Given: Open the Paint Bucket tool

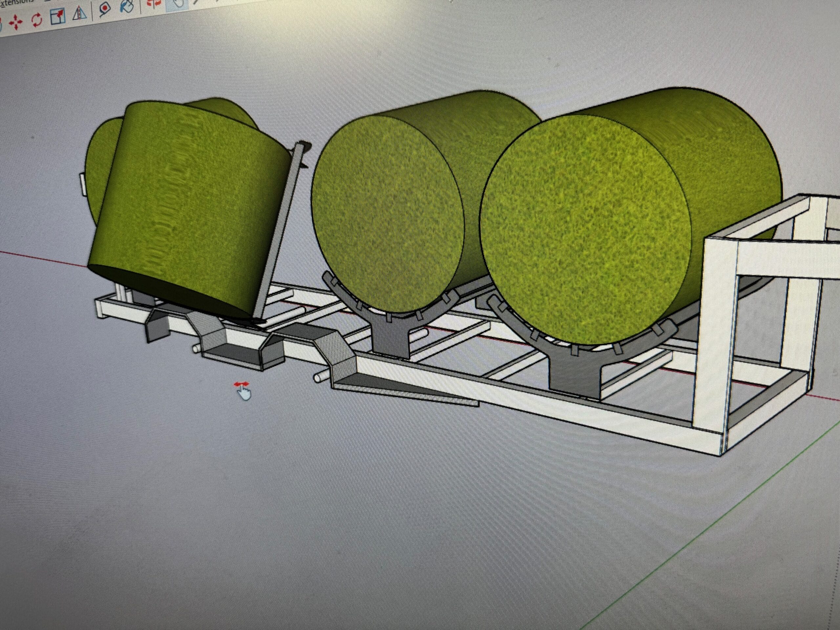Looking at the screenshot, I should click(126, 6).
